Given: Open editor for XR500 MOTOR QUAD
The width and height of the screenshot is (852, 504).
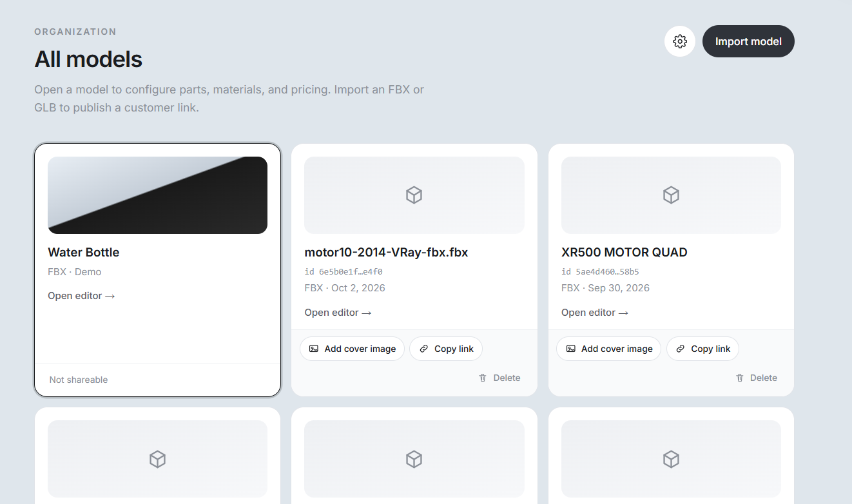Looking at the screenshot, I should (595, 313).
